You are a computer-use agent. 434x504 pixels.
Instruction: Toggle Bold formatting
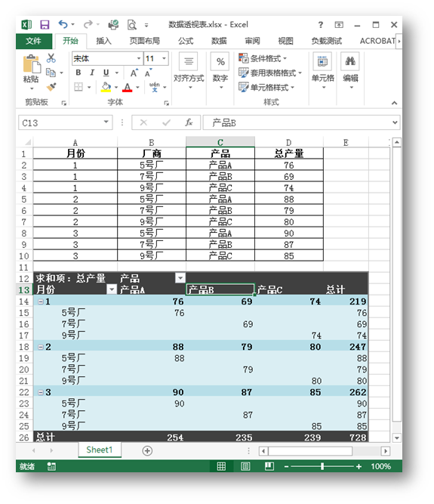(x=78, y=73)
